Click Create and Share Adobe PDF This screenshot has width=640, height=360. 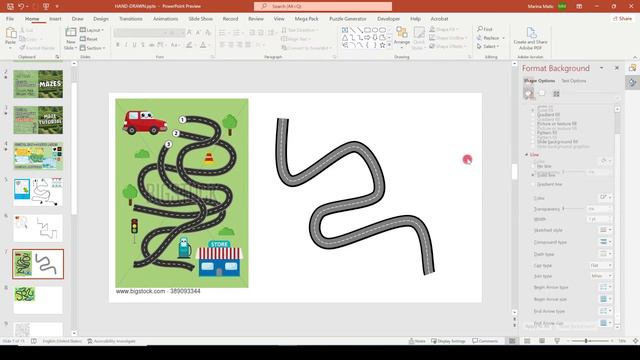pos(531,39)
